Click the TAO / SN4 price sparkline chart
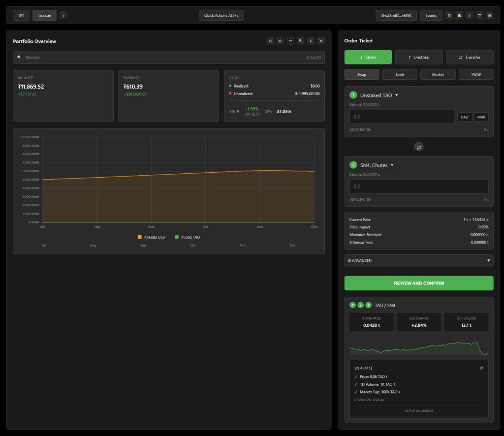This screenshot has height=436, width=504. (419, 347)
